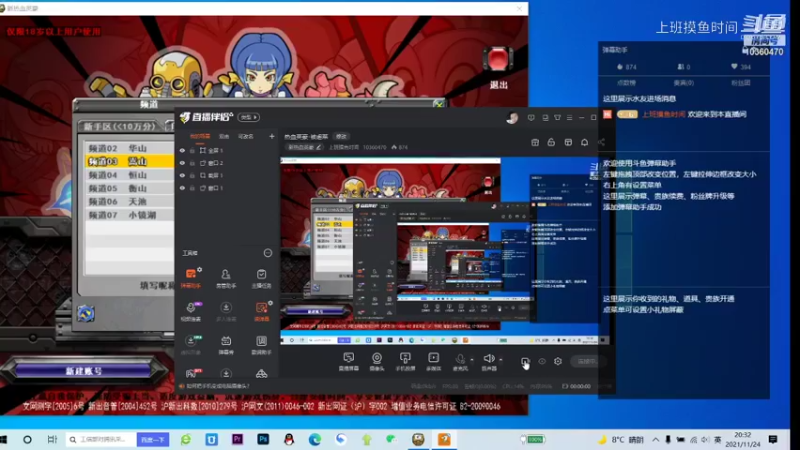
Task: Switch to the third scene tab
Action: pos(245,136)
